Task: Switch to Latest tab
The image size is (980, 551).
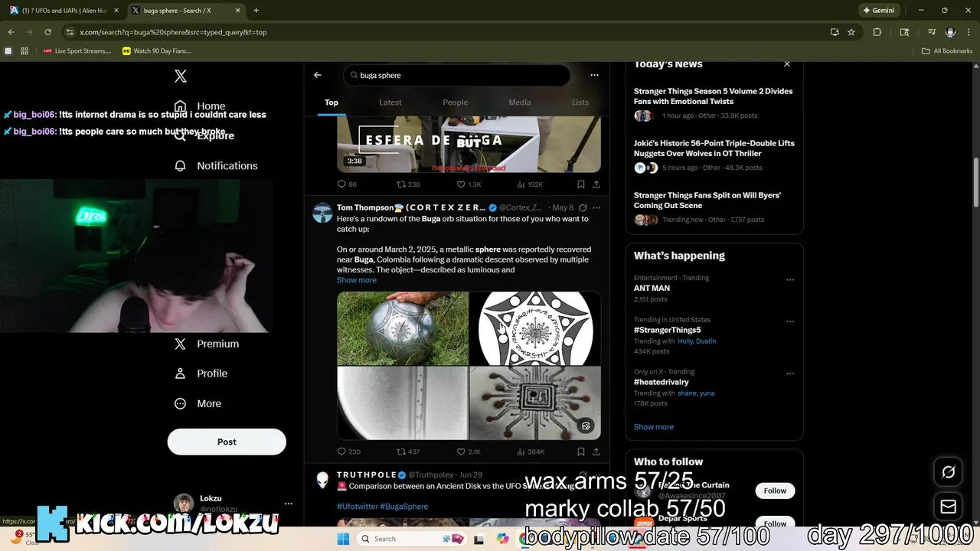Action: pyautogui.click(x=390, y=103)
